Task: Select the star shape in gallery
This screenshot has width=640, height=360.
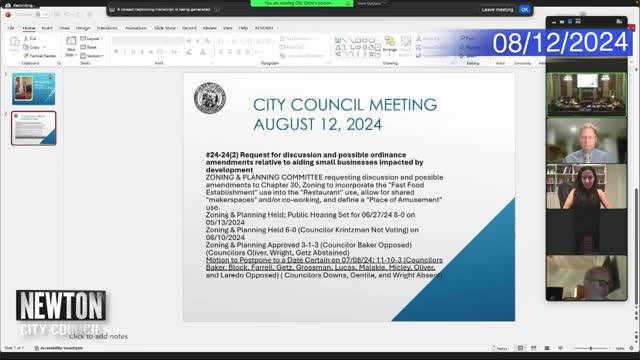Action: tap(371, 54)
